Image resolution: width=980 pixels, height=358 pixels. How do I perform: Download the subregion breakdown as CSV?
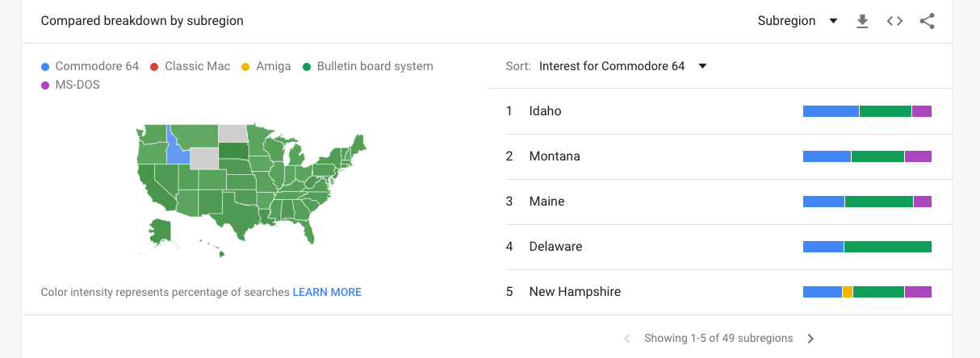pos(862,22)
